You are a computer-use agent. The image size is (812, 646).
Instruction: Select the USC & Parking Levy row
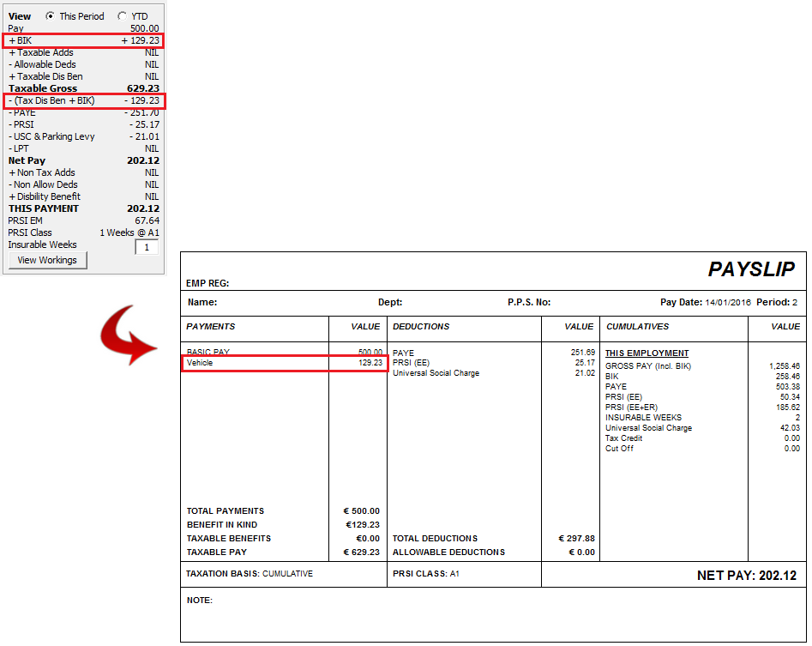(83, 136)
